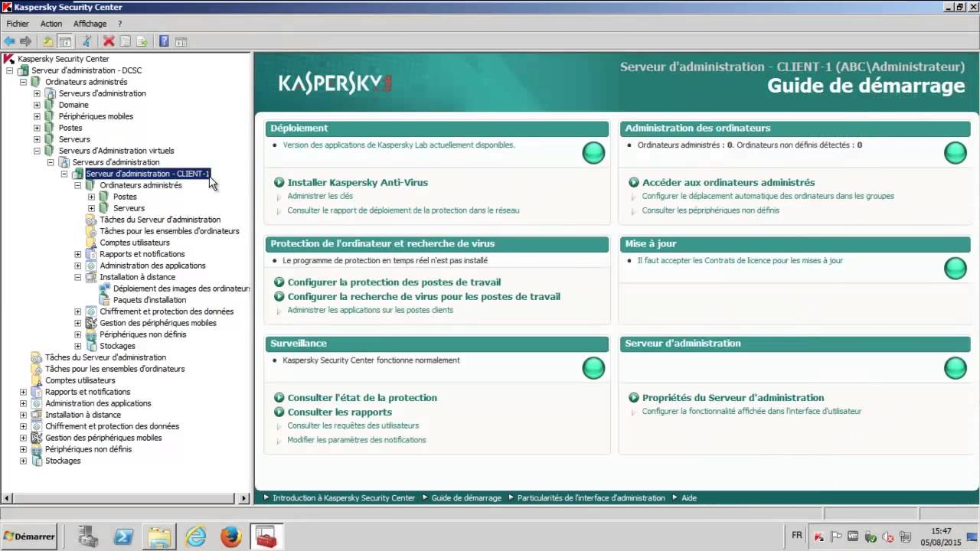980x551 pixels.
Task: Select the Kaspersky Security Center root node
Action: (64, 59)
